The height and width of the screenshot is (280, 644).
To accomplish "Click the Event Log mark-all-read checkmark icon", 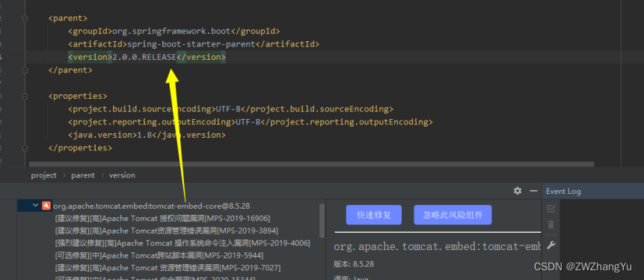I will [x=551, y=209].
